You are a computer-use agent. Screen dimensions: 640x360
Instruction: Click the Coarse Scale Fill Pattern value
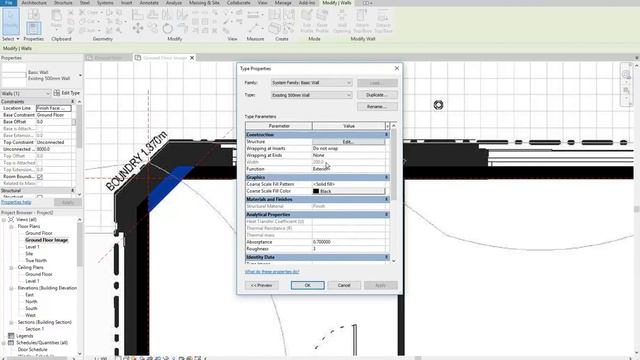click(348, 184)
